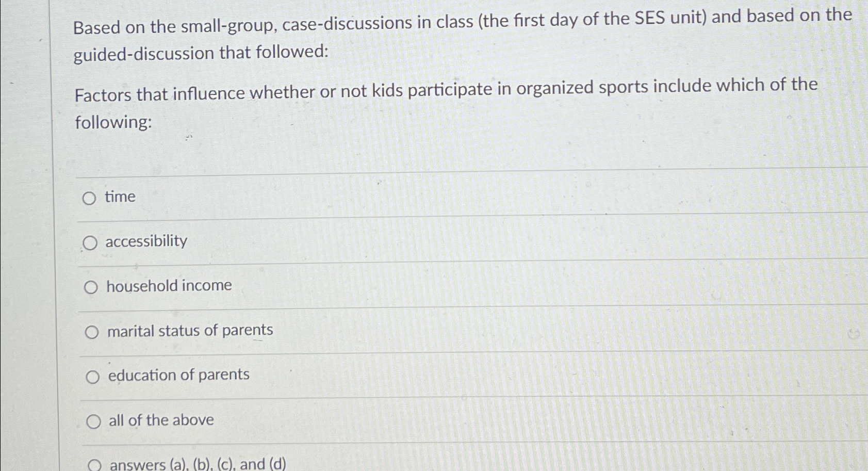Viewport: 868px width, 471px height.
Task: Click the "time" answer label
Action: tap(119, 197)
